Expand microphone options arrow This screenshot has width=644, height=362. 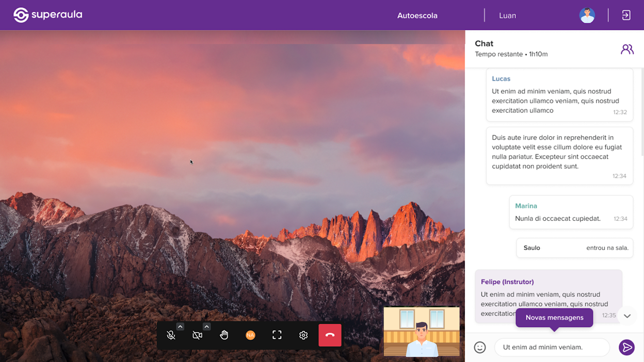coord(180,326)
